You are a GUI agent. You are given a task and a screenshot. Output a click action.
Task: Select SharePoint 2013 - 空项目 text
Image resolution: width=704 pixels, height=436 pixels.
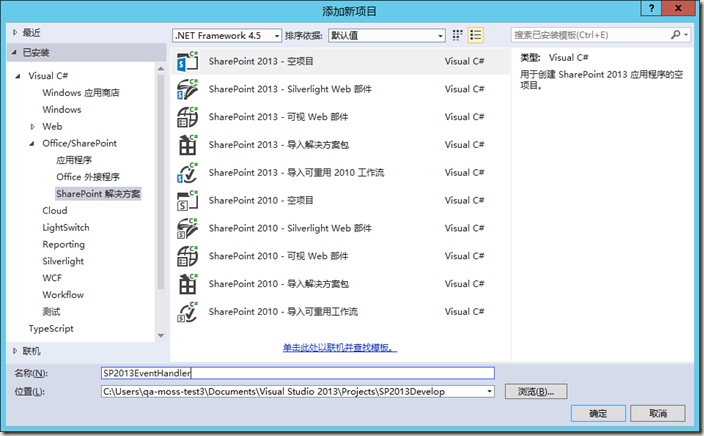(x=261, y=61)
